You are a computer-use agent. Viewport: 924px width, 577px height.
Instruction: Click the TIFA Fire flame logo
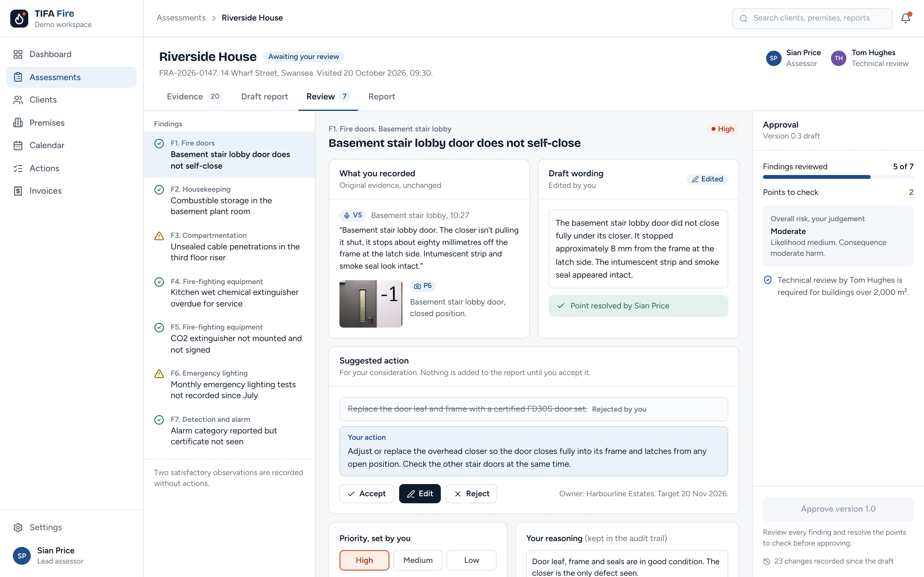pos(19,18)
